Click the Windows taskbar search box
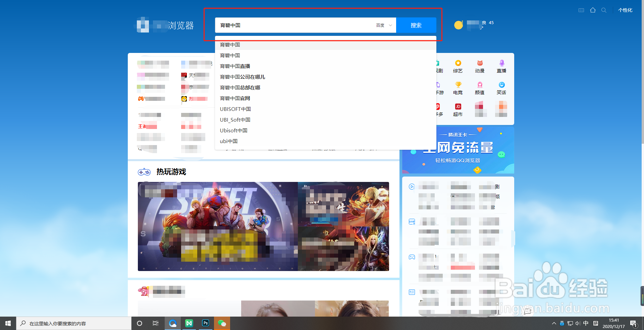 coord(74,323)
